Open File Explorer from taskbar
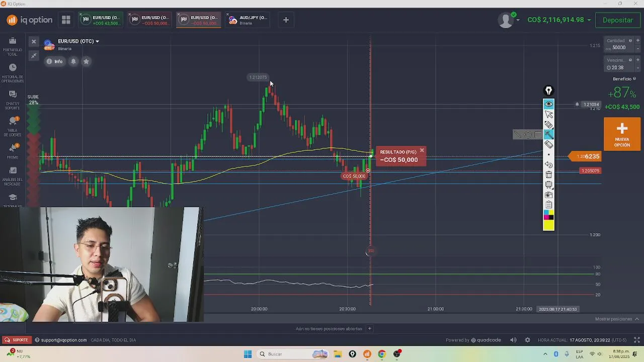Viewport: 644px width, 362px height. (338, 354)
